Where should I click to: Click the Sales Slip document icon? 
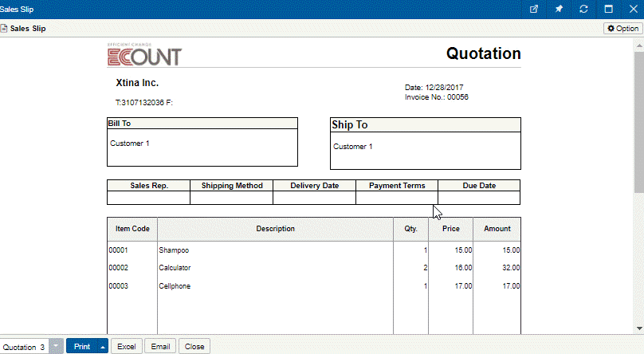click(x=4, y=29)
